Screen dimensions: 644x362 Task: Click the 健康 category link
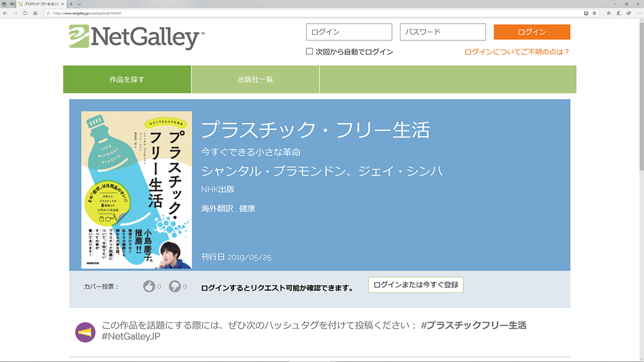[247, 209]
